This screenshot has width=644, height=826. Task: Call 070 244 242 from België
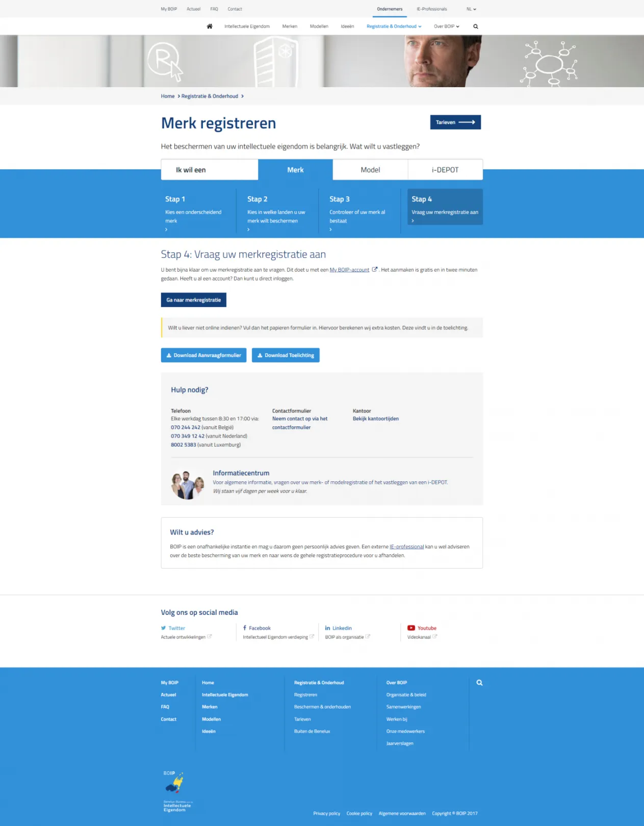pos(186,427)
